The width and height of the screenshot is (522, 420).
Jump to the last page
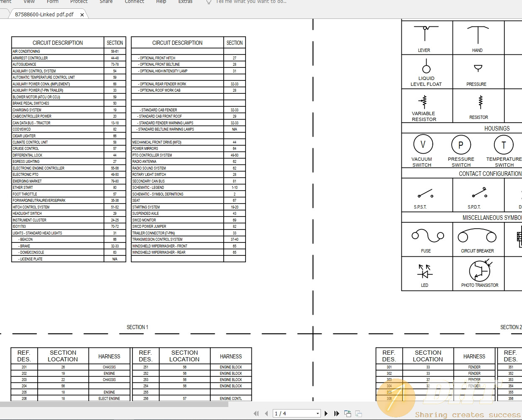pos(336,413)
